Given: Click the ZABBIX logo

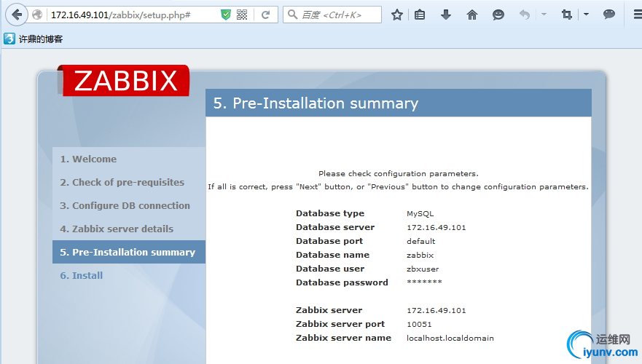Looking at the screenshot, I should [x=124, y=81].
